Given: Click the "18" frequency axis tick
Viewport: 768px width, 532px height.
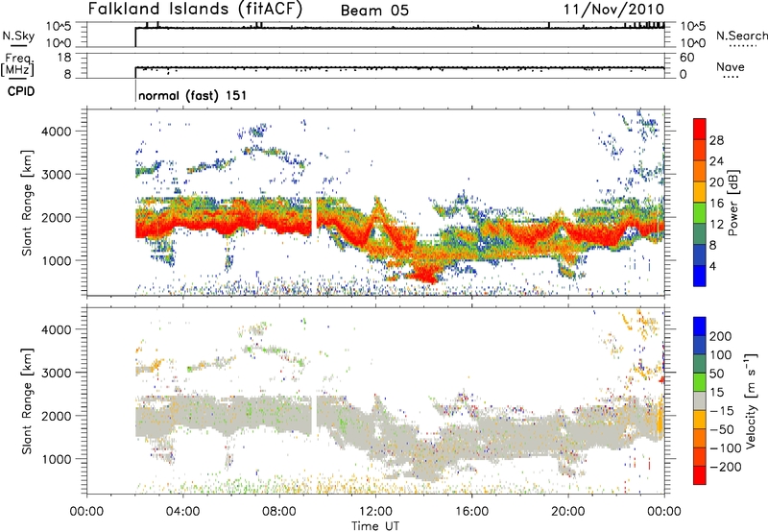Looking at the screenshot, I should tap(64, 57).
